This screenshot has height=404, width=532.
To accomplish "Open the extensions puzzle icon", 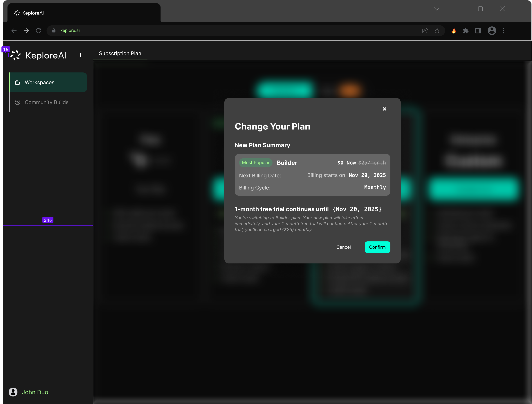I will [x=466, y=31].
